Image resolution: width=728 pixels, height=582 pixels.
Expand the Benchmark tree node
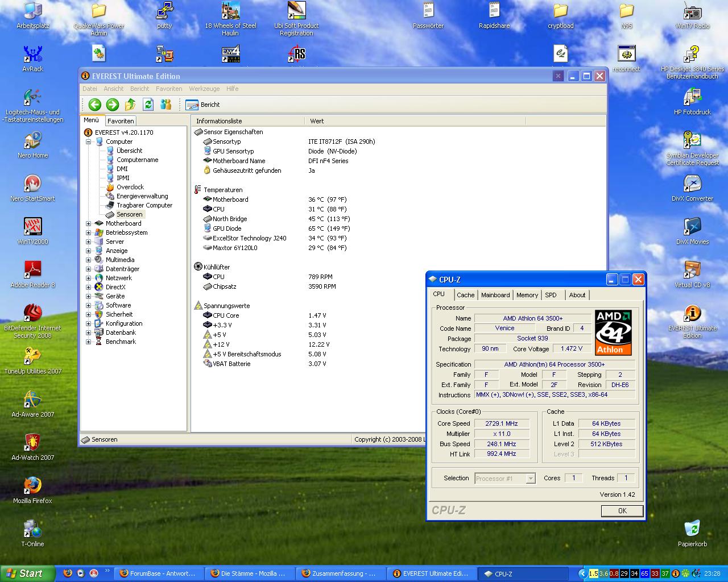pyautogui.click(x=89, y=342)
